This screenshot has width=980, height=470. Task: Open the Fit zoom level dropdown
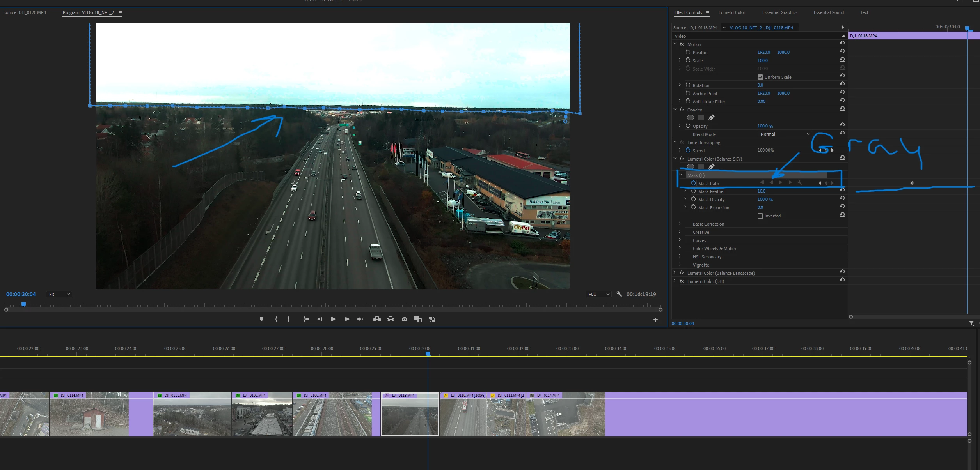pos(59,294)
